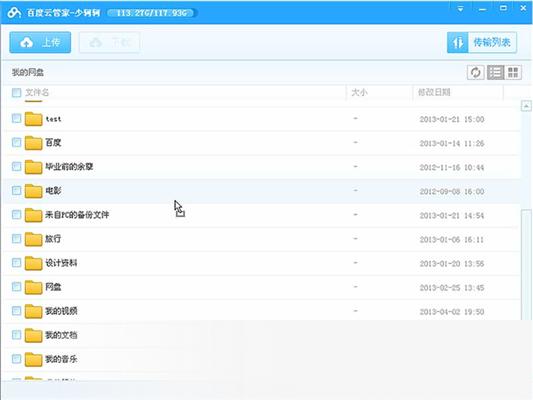Screen dimensions: 533x400
Task: Click the 我的文档 folder icon
Action: click(x=33, y=335)
